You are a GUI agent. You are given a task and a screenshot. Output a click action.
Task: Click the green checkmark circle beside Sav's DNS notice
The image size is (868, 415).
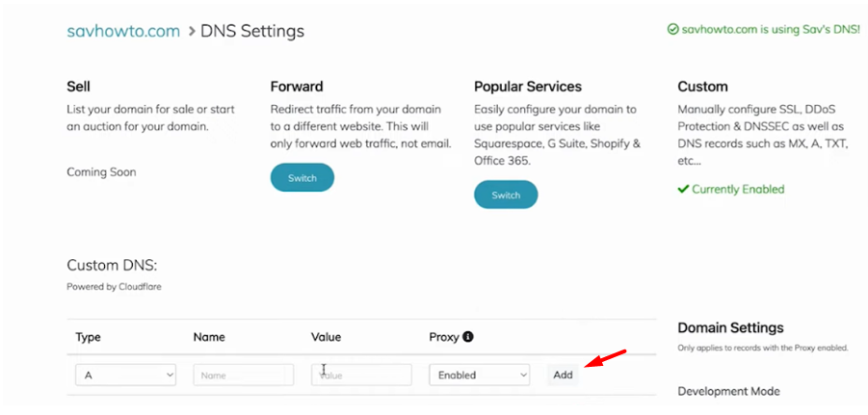pos(673,29)
